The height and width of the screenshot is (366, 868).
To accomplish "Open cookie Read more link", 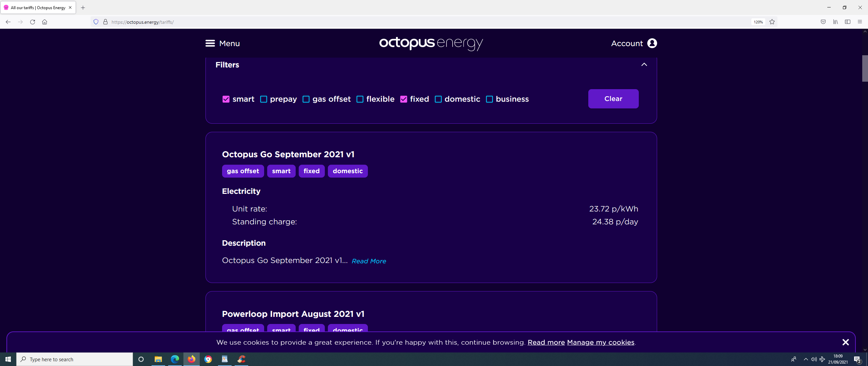I will tap(546, 342).
